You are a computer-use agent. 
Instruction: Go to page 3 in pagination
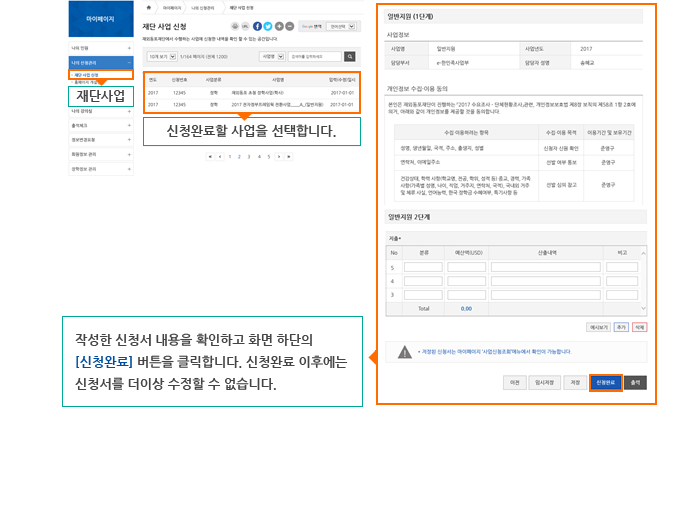(249, 157)
